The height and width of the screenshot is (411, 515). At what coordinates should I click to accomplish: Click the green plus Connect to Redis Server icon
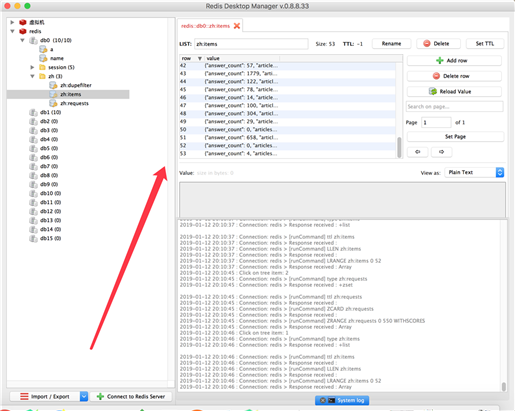click(x=100, y=396)
